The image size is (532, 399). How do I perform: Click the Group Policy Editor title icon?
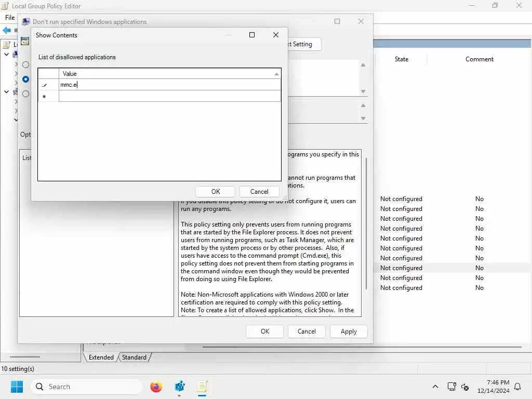(x=5, y=6)
